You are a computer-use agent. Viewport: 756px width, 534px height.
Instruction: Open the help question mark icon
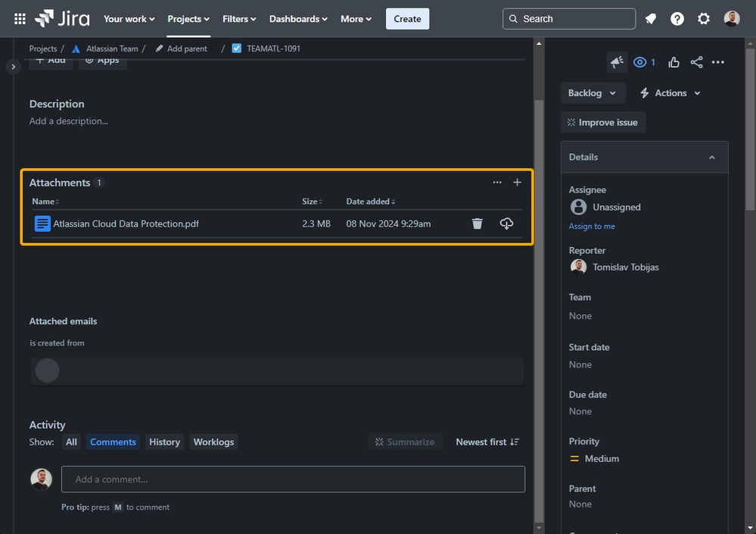pyautogui.click(x=677, y=19)
